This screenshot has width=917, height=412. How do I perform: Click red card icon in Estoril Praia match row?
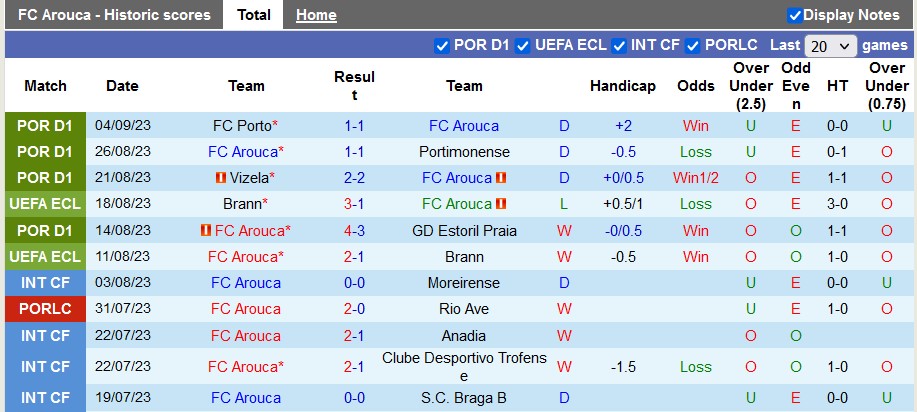coord(205,230)
